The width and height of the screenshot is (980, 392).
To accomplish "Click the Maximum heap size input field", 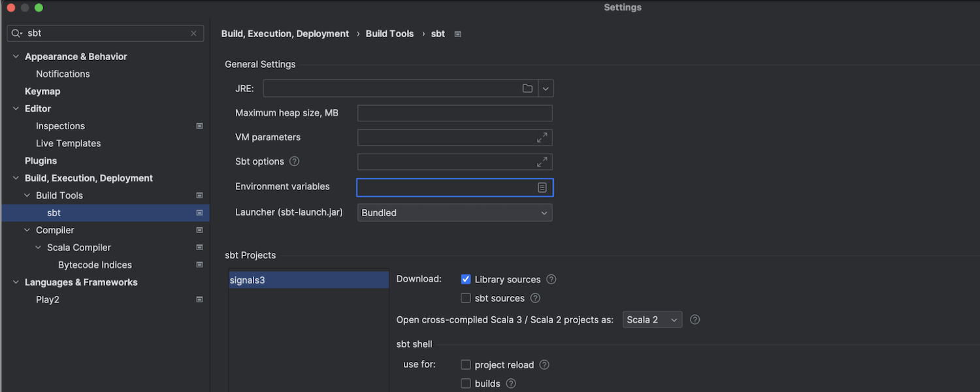I will [x=455, y=113].
